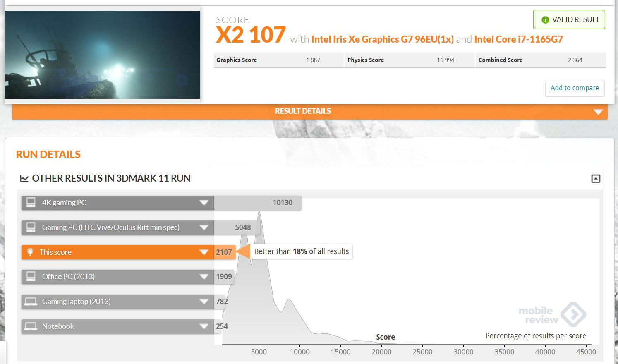Click the 5048 score bar value
The height and width of the screenshot is (364, 618).
[x=243, y=227]
